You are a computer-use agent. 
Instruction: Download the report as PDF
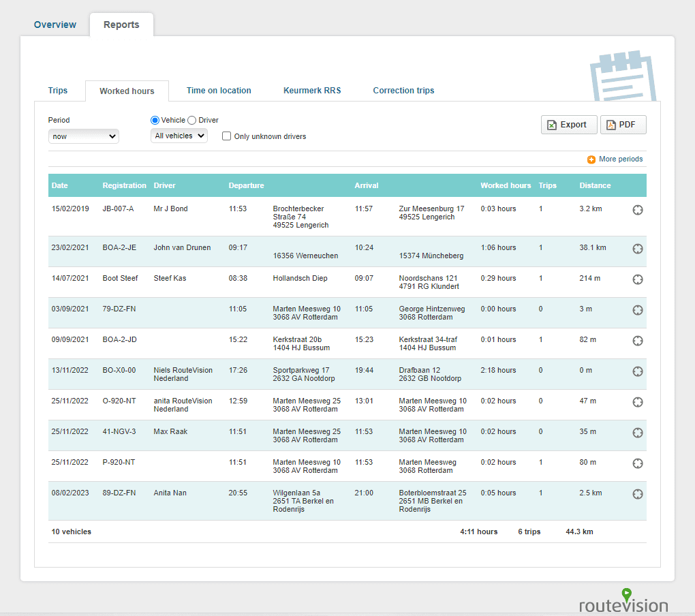coord(623,125)
